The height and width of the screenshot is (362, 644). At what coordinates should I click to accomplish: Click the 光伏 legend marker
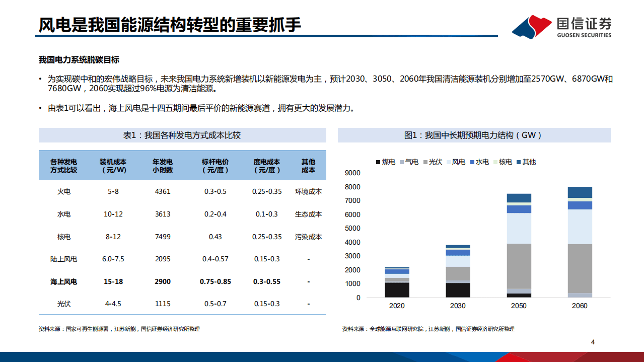point(425,162)
